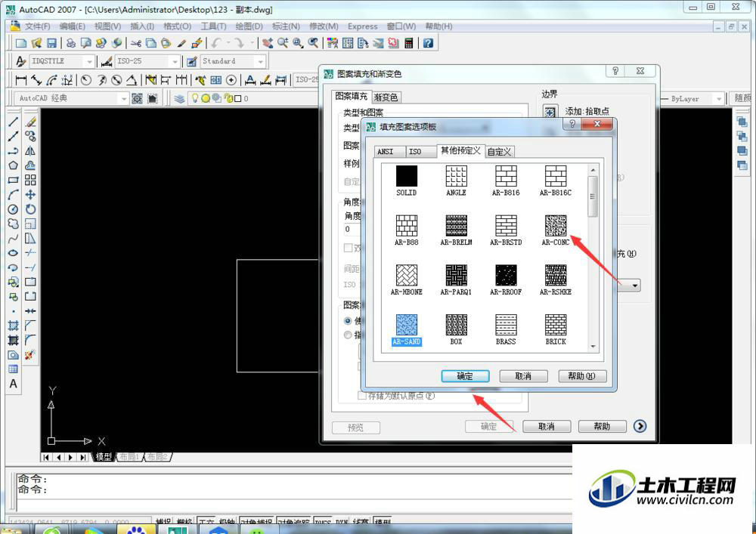Click 帮助 in the hatch and gradient dialog

coord(603,427)
